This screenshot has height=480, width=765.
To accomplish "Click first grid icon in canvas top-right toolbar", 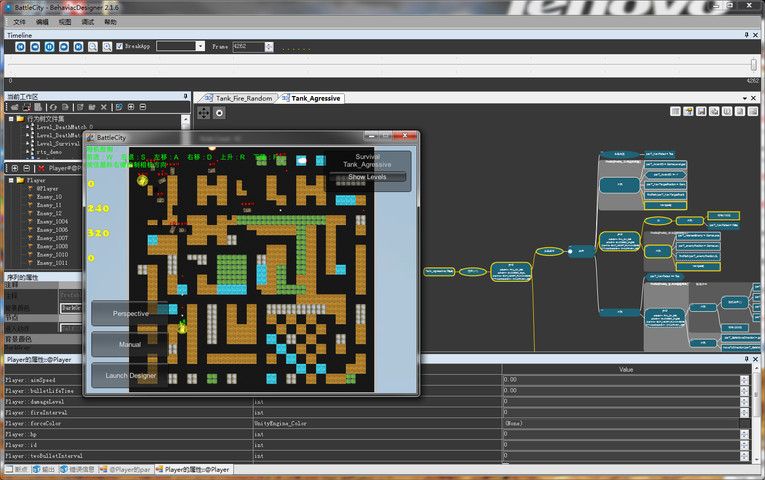I will 675,112.
